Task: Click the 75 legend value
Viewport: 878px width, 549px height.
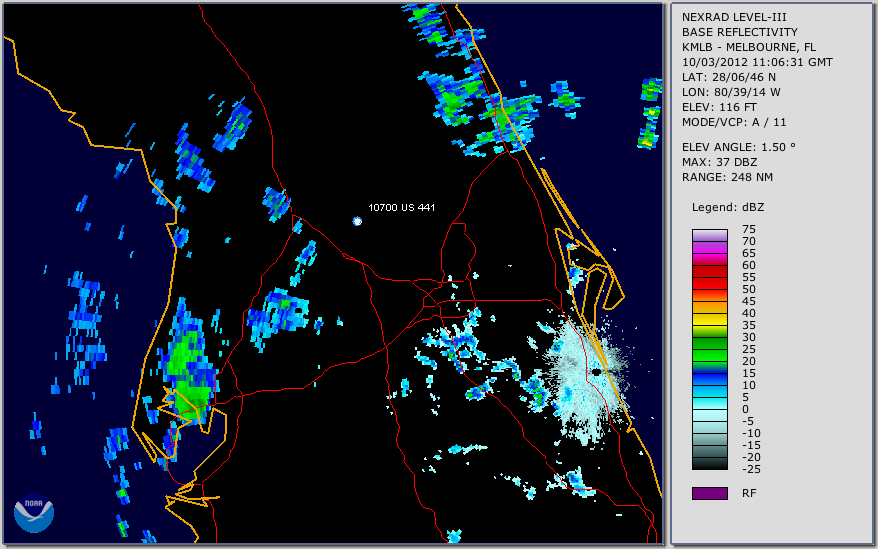Action: coord(749,229)
